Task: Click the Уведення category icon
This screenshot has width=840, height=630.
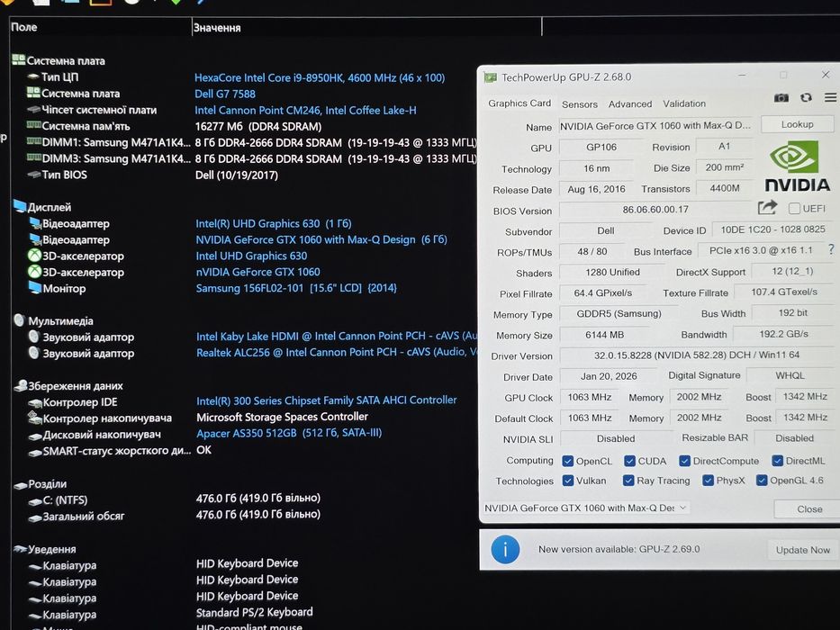Action: [21, 549]
